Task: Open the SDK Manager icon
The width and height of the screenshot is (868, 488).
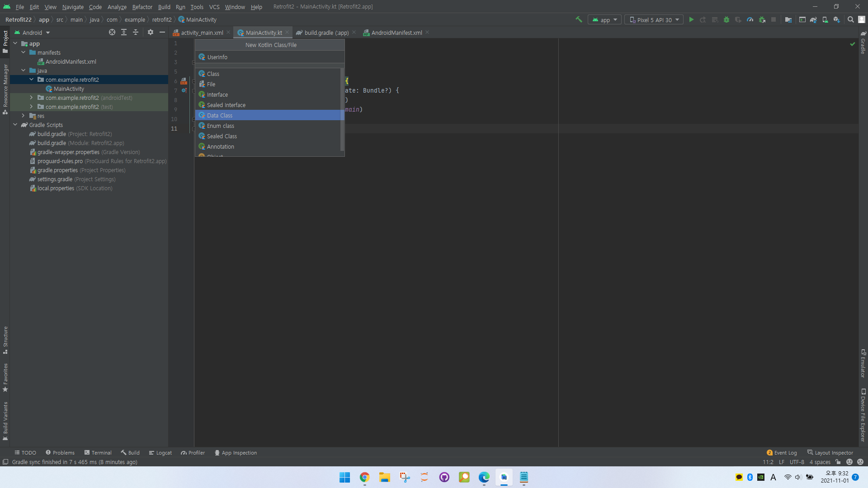Action: pos(837,19)
